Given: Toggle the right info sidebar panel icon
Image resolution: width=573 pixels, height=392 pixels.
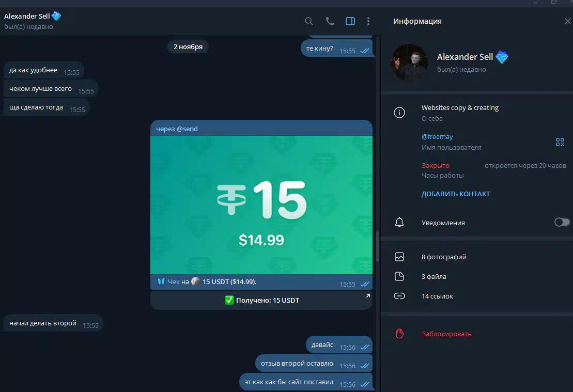Looking at the screenshot, I should (350, 21).
